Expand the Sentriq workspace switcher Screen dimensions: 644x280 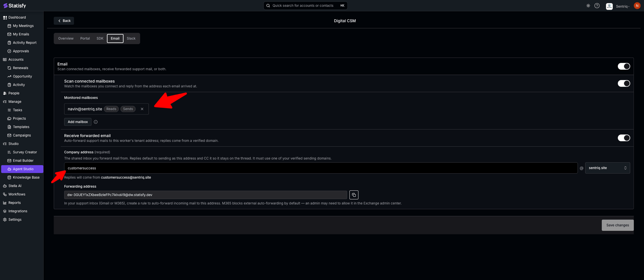pos(618,6)
